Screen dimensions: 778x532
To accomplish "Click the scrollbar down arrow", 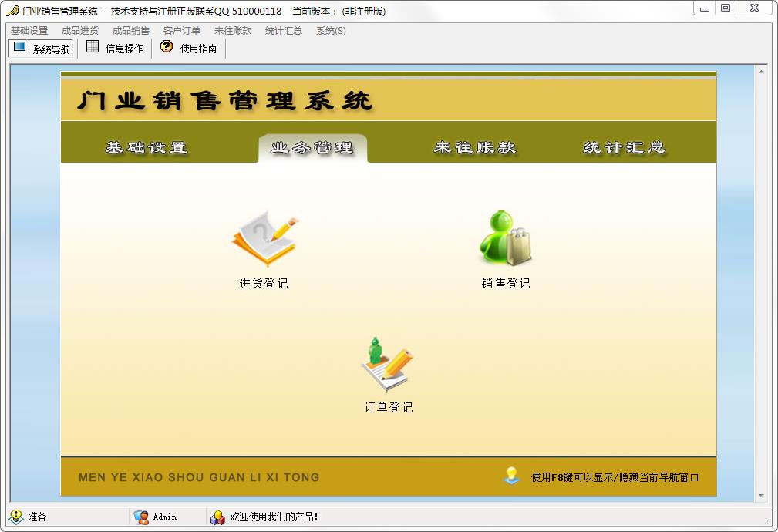I will (x=760, y=496).
